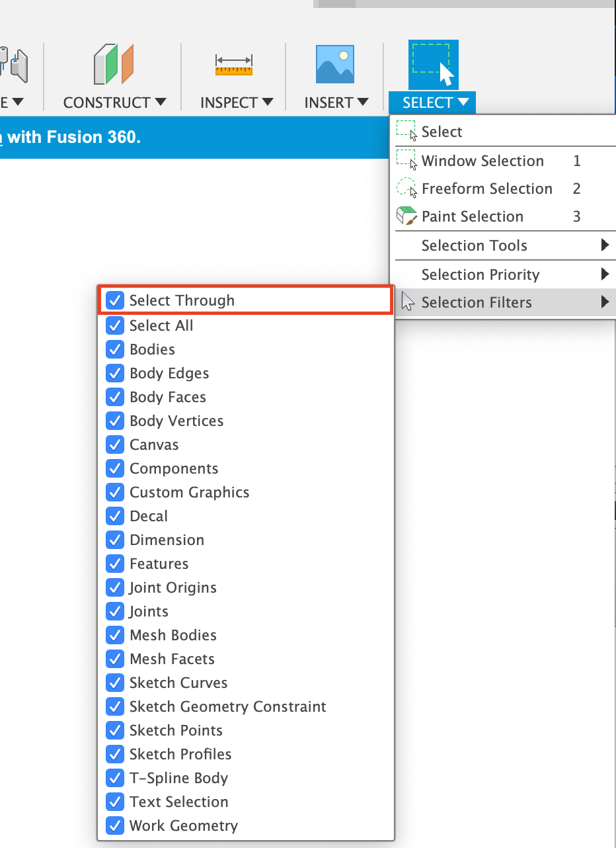Uncheck the Select Through checkbox
616x848 pixels.
115,301
